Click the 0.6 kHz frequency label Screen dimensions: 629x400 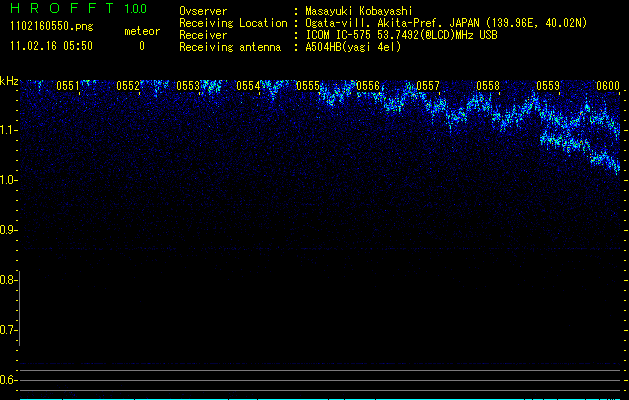tap(7, 380)
